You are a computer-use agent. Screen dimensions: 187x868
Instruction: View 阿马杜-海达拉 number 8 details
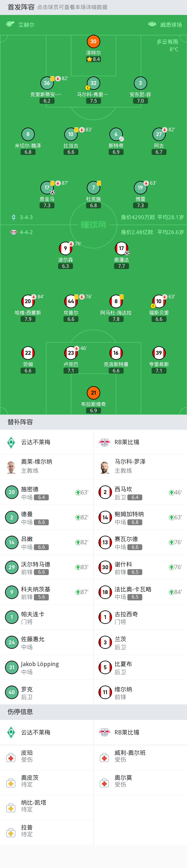coord(116,302)
